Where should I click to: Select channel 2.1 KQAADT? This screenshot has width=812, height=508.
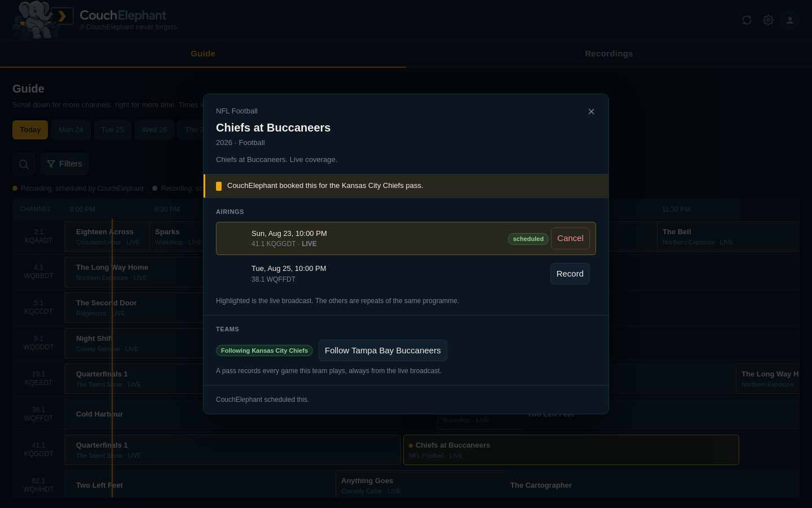point(38,237)
